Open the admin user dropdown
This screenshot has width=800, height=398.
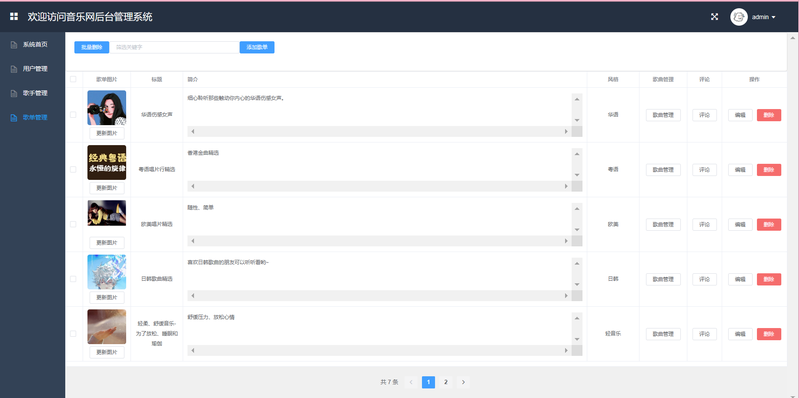[764, 17]
